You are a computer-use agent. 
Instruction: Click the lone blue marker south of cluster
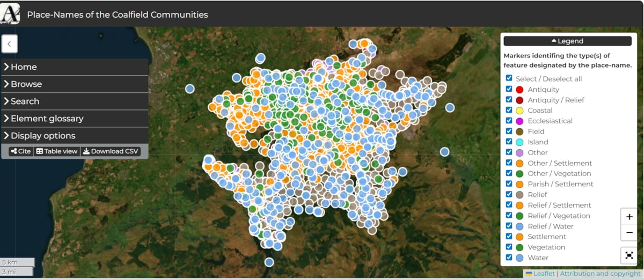(x=269, y=262)
